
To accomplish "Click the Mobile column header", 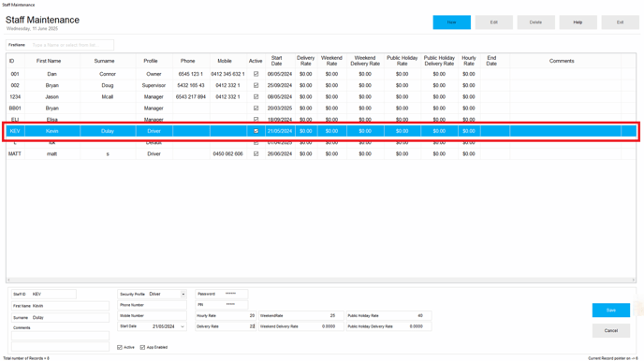I will click(225, 61).
